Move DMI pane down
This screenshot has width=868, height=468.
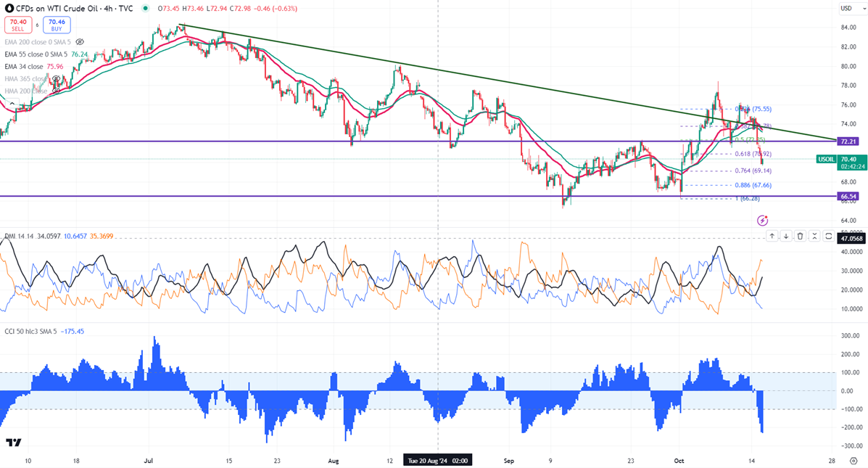(x=786, y=236)
